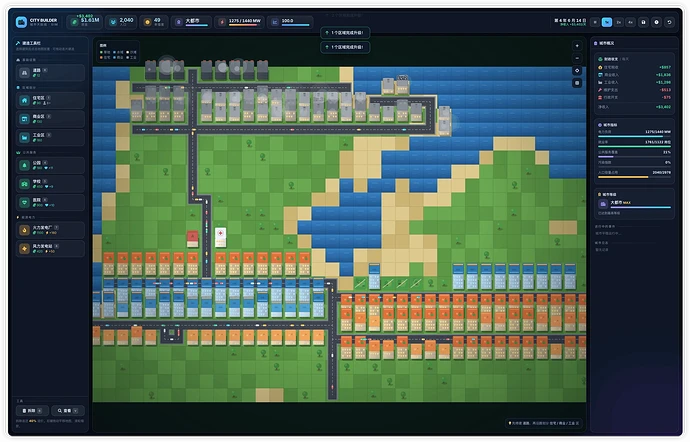Click the map legend box heading
The width and height of the screenshot is (690, 442).
tap(103, 45)
